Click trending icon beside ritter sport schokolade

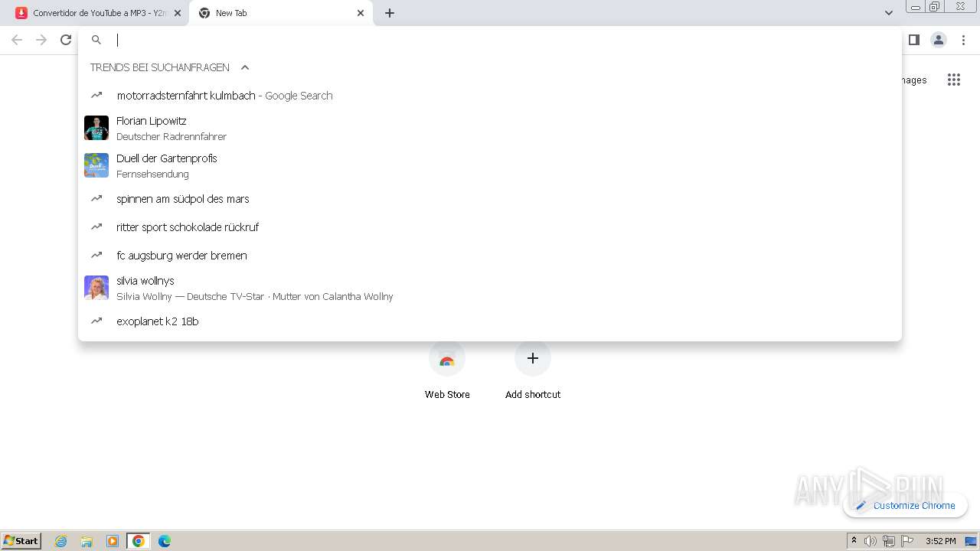point(96,227)
